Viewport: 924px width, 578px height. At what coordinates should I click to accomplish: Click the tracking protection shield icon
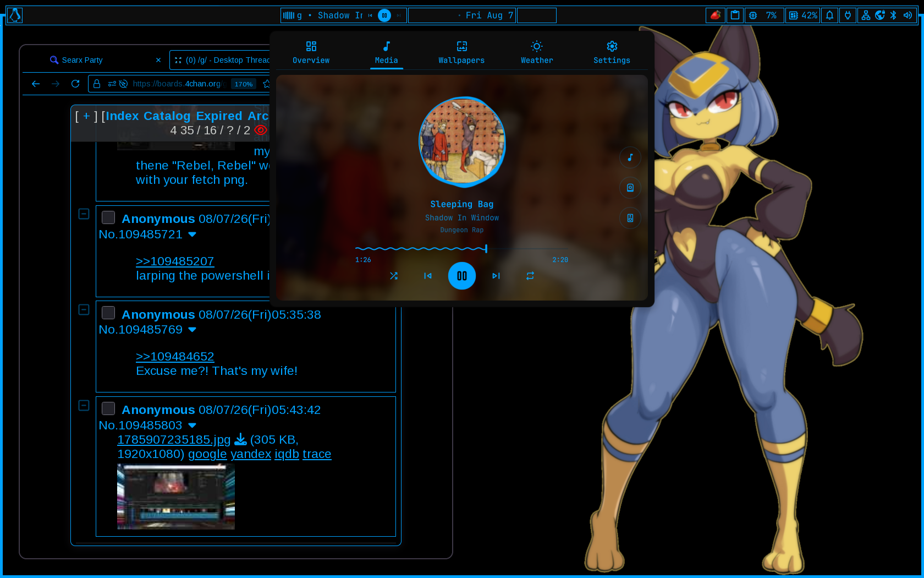click(123, 84)
